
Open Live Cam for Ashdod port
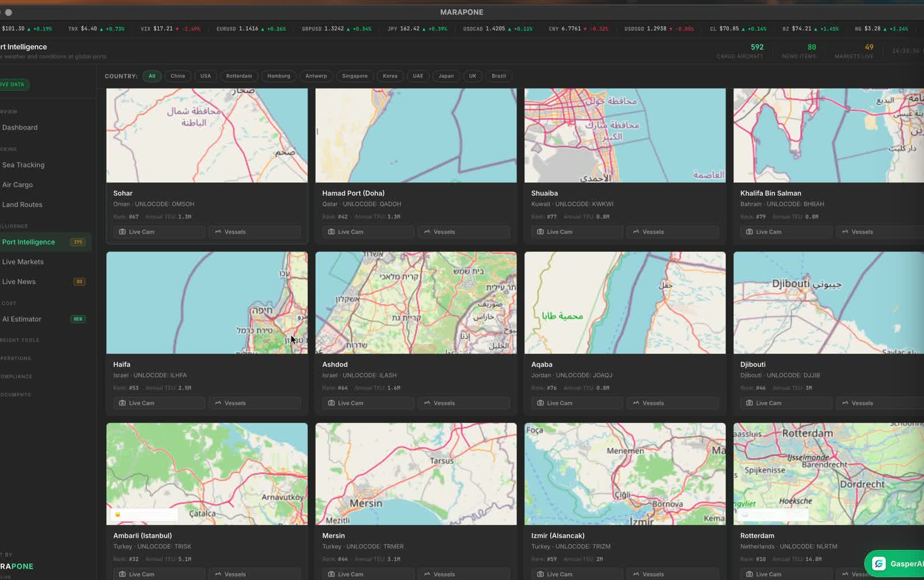click(368, 403)
